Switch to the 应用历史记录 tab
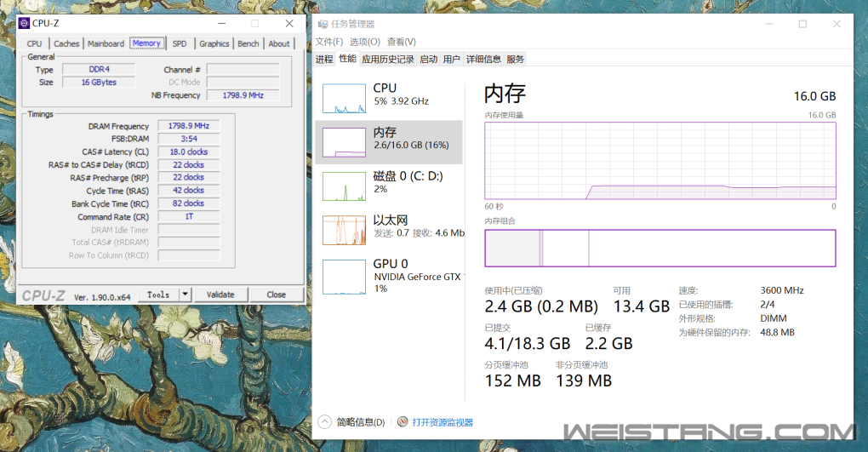This screenshot has width=868, height=452. pos(388,60)
